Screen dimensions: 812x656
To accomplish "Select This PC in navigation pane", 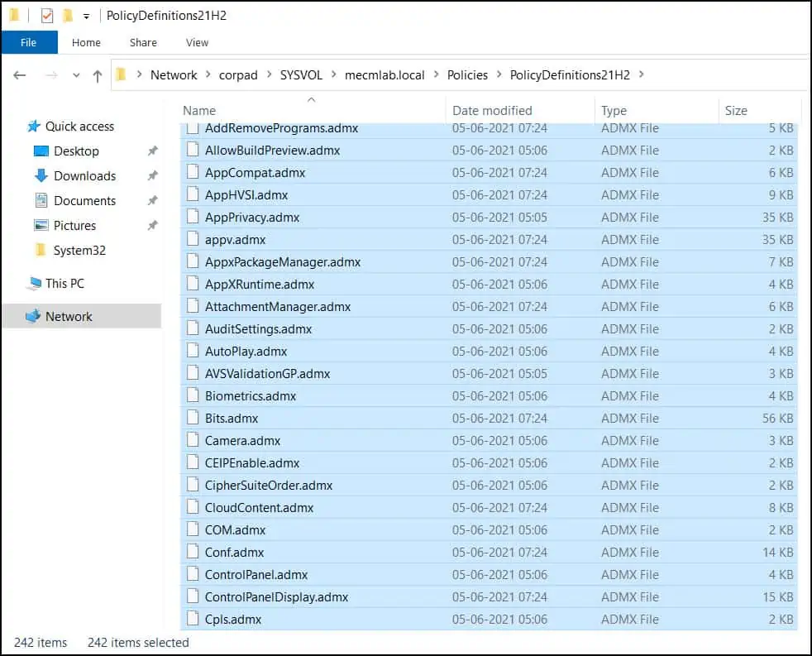I will [x=64, y=284].
